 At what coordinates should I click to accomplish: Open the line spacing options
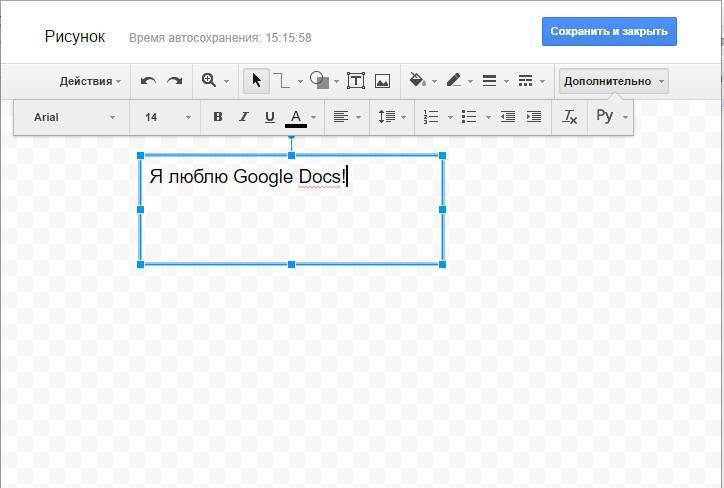coord(392,117)
